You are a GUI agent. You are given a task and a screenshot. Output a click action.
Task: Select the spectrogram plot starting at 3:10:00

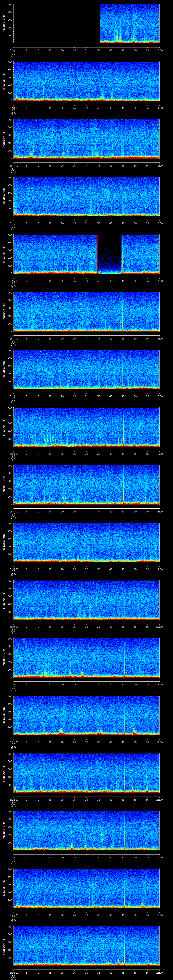coord(87,81)
